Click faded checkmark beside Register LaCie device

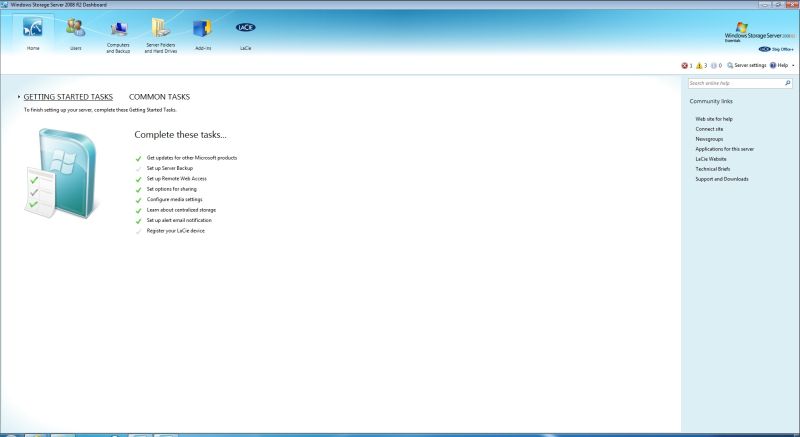pyautogui.click(x=138, y=232)
